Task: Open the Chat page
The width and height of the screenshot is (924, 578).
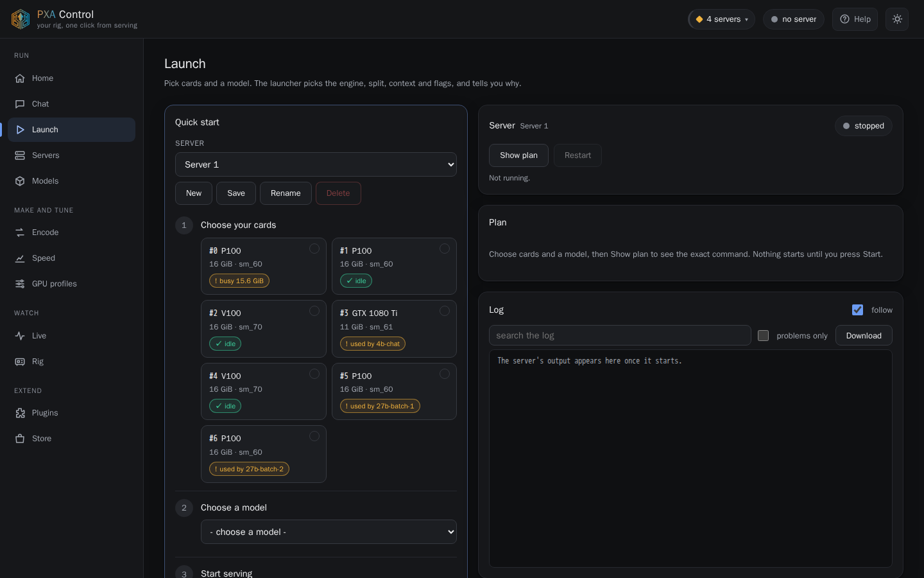Action: [x=72, y=104]
